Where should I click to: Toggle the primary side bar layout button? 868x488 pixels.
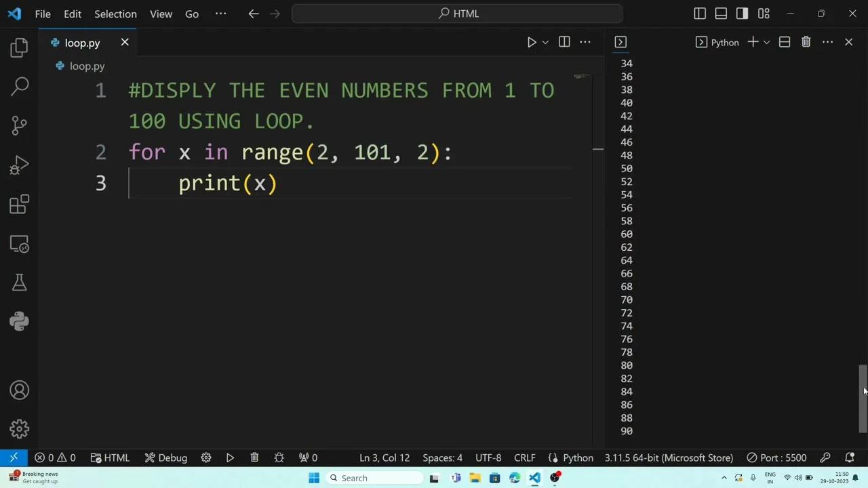700,14
